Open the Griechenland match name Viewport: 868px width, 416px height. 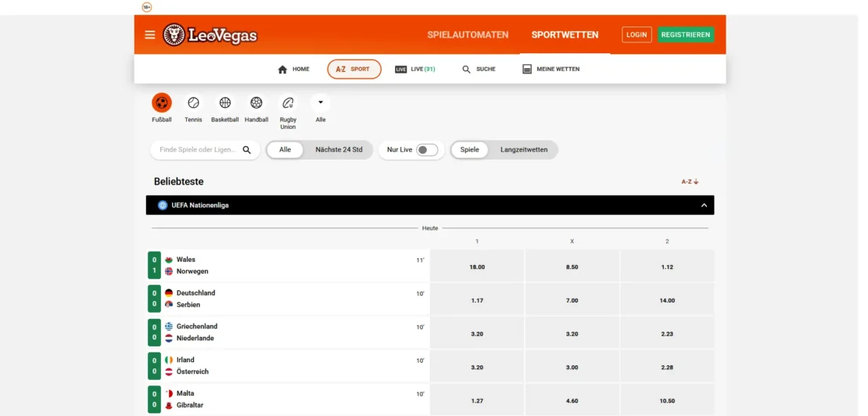(x=197, y=326)
